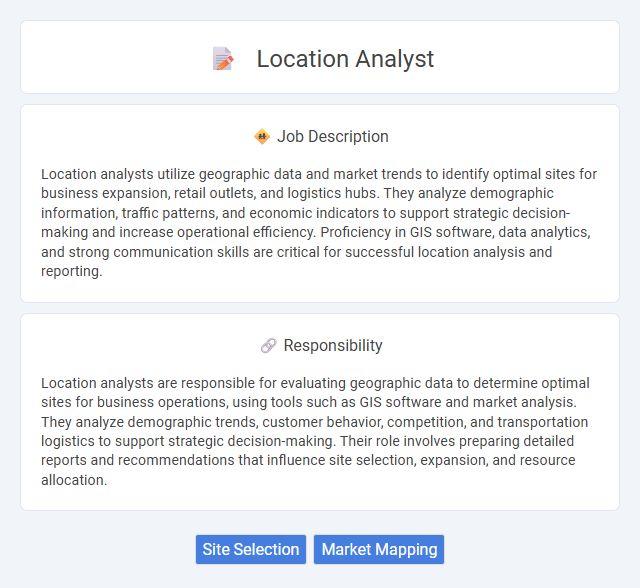This screenshot has height=588, width=640.
Task: Click the orange diamond icon beside Job Description
Action: pos(262,137)
